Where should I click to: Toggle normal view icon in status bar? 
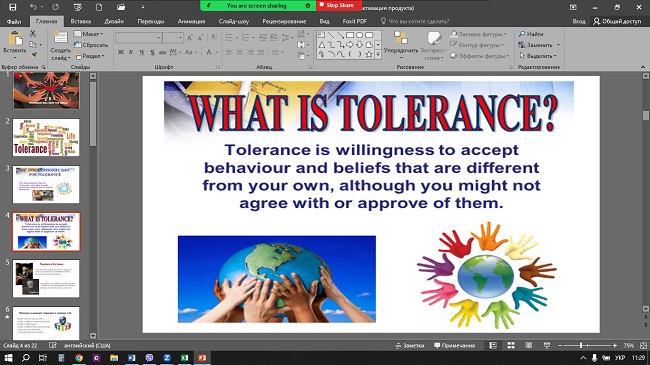[493, 346]
